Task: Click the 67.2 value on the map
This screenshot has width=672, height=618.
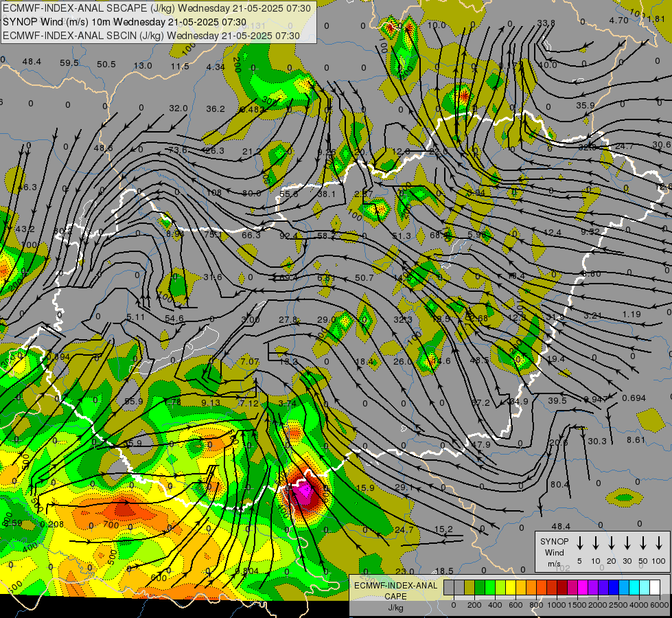Action: click(x=480, y=402)
